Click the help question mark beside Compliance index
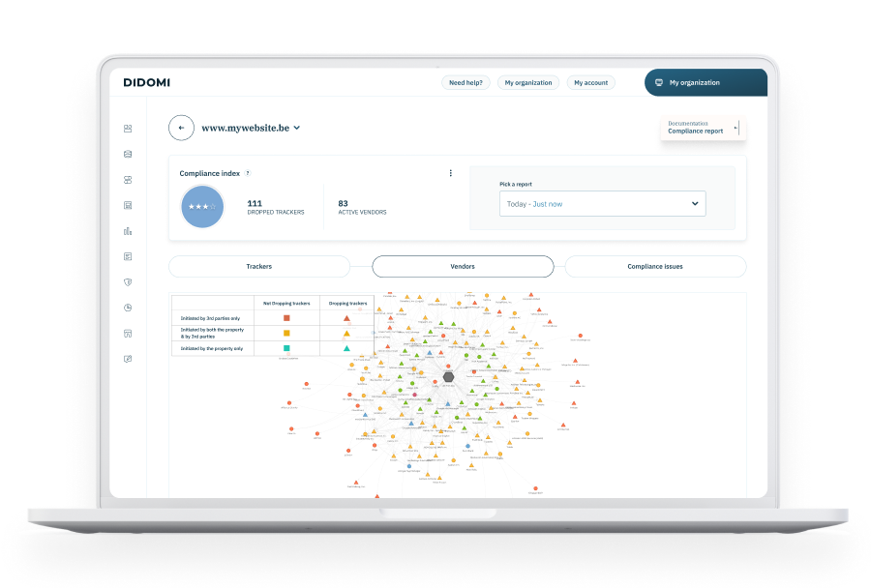 point(248,173)
